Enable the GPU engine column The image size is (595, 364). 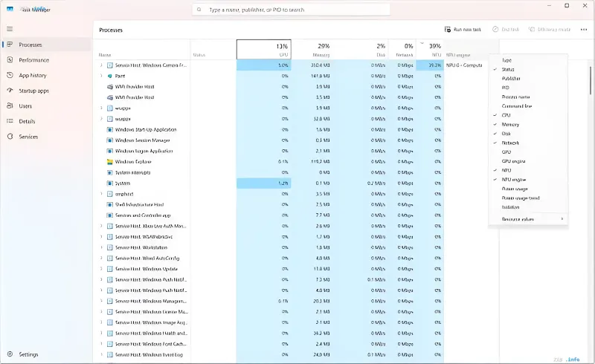click(528, 161)
